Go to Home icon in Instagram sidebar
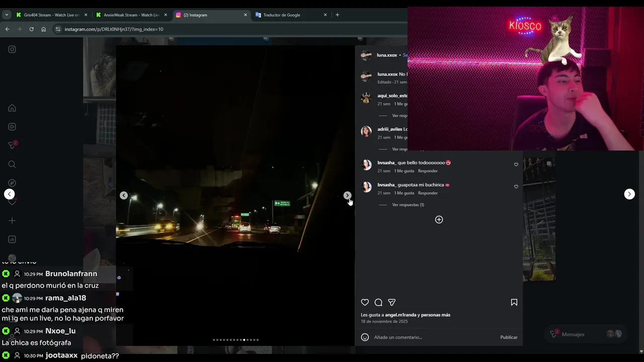 point(12,108)
